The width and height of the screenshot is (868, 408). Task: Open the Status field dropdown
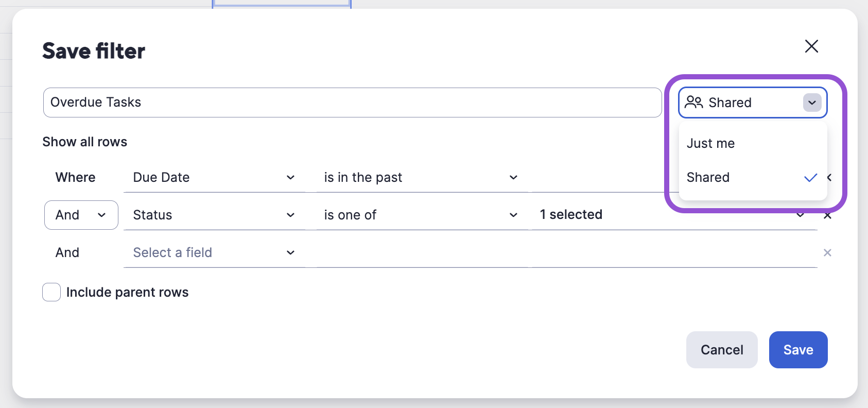214,215
